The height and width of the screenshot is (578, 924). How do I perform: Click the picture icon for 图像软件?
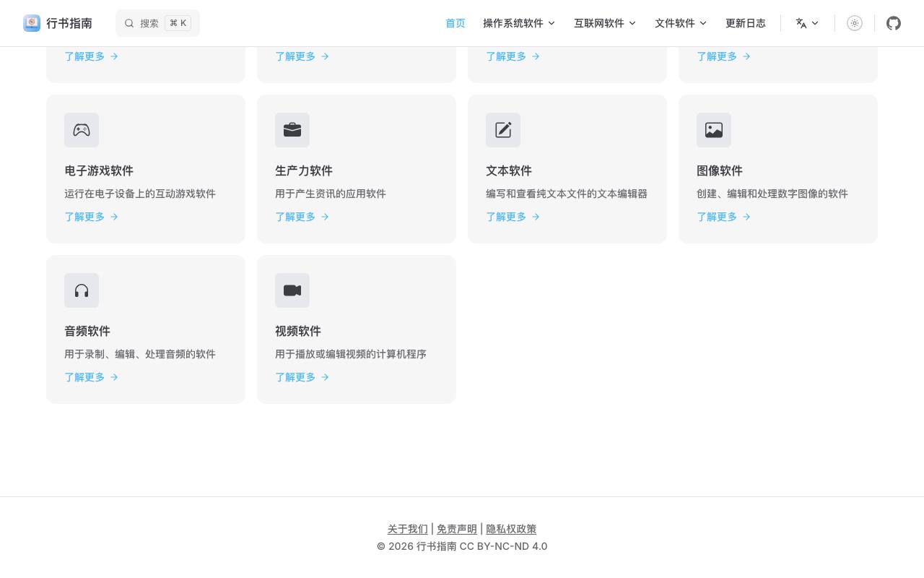pyautogui.click(x=714, y=130)
